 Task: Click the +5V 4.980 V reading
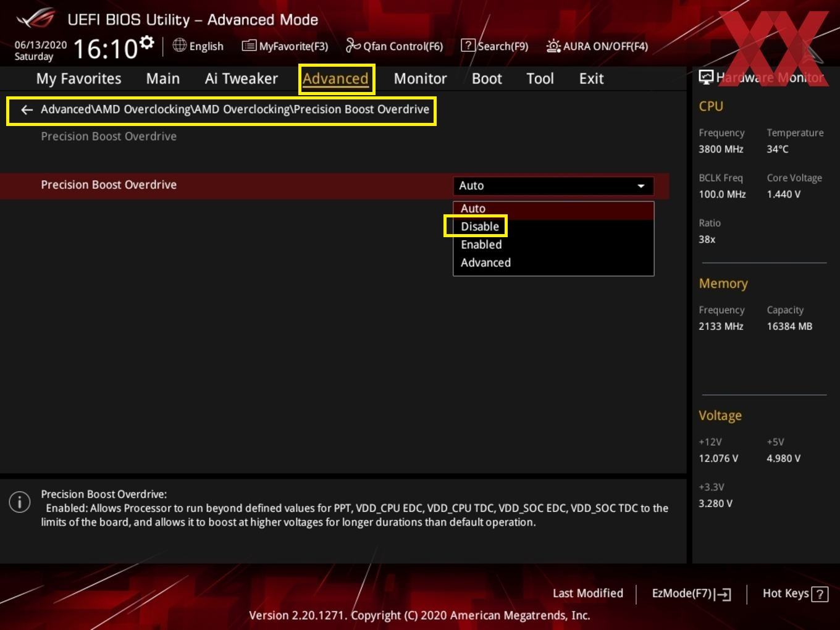[783, 458]
